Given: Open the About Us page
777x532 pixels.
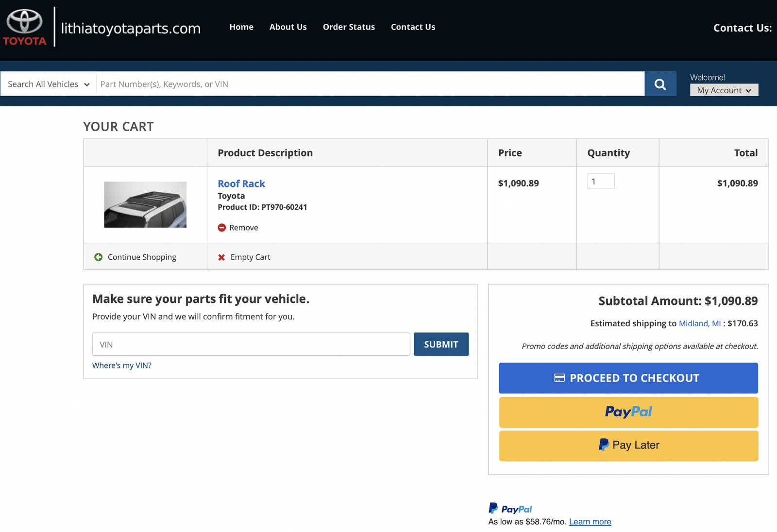Looking at the screenshot, I should tap(288, 27).
